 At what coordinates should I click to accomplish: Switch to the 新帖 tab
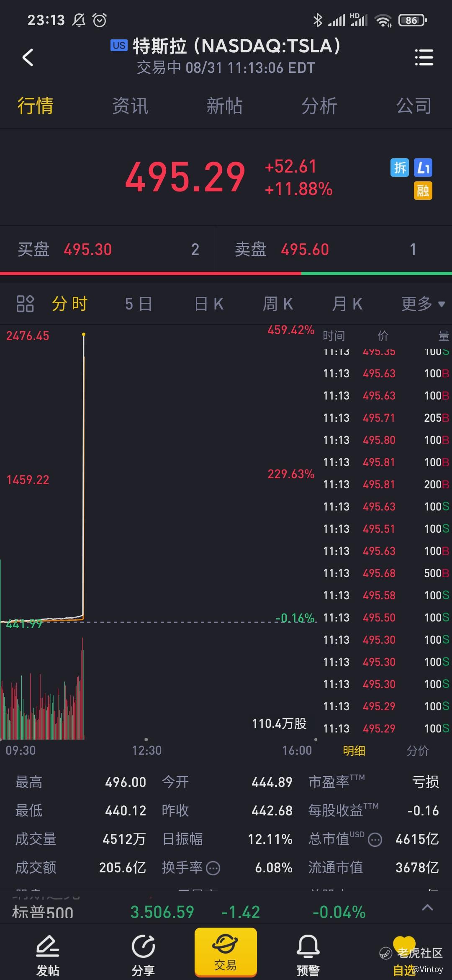[x=225, y=106]
